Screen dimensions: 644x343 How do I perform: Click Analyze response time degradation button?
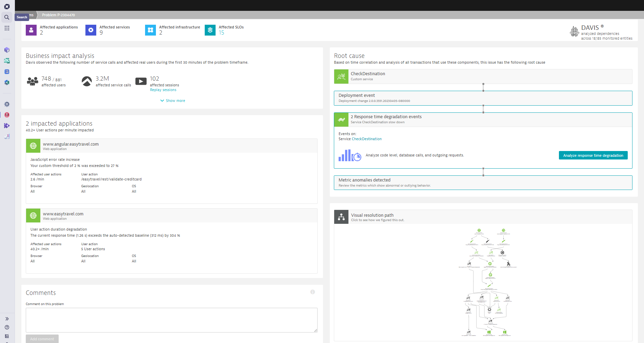[593, 155]
